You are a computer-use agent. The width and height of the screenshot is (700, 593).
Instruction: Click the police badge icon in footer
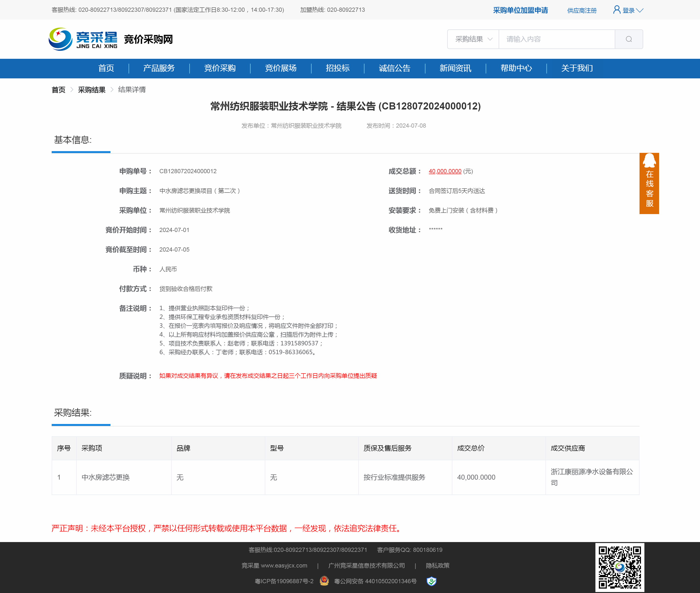pos(324,581)
